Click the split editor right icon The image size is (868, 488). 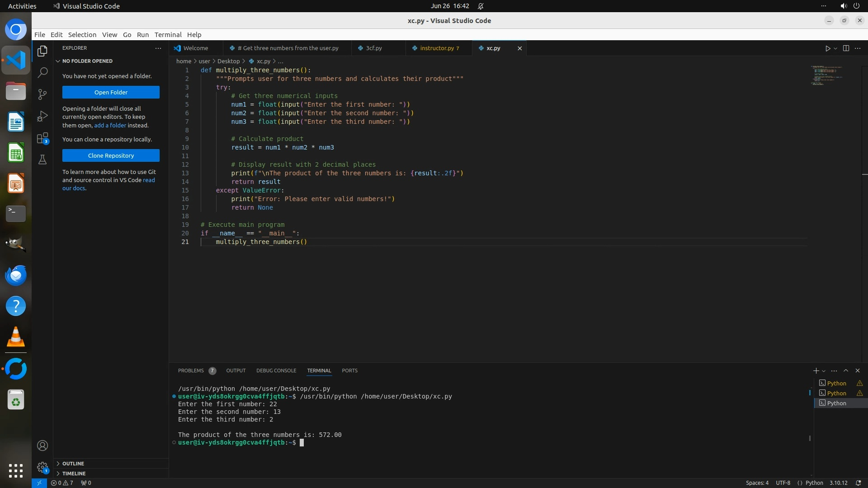pyautogui.click(x=846, y=48)
